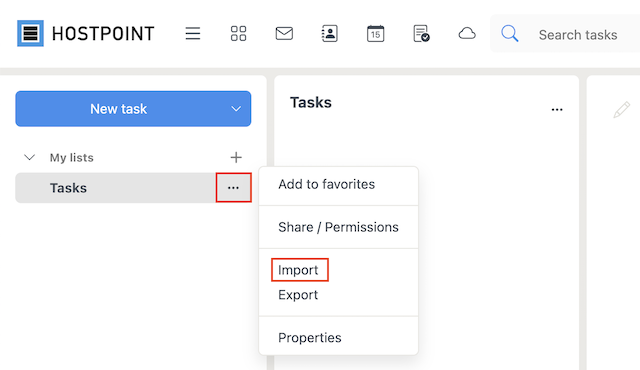The image size is (640, 370).
Task: Choose Export from the context menu
Action: click(298, 295)
